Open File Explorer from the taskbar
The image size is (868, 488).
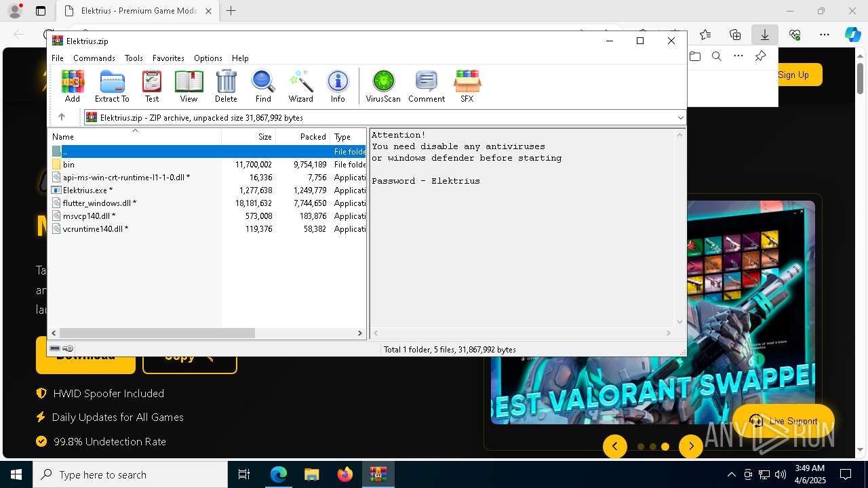[x=312, y=474]
